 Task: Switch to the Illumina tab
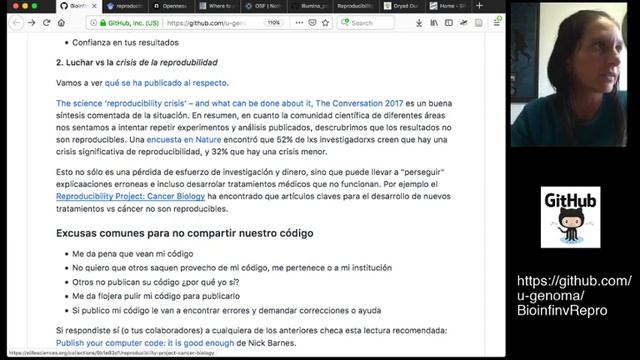coord(309,6)
